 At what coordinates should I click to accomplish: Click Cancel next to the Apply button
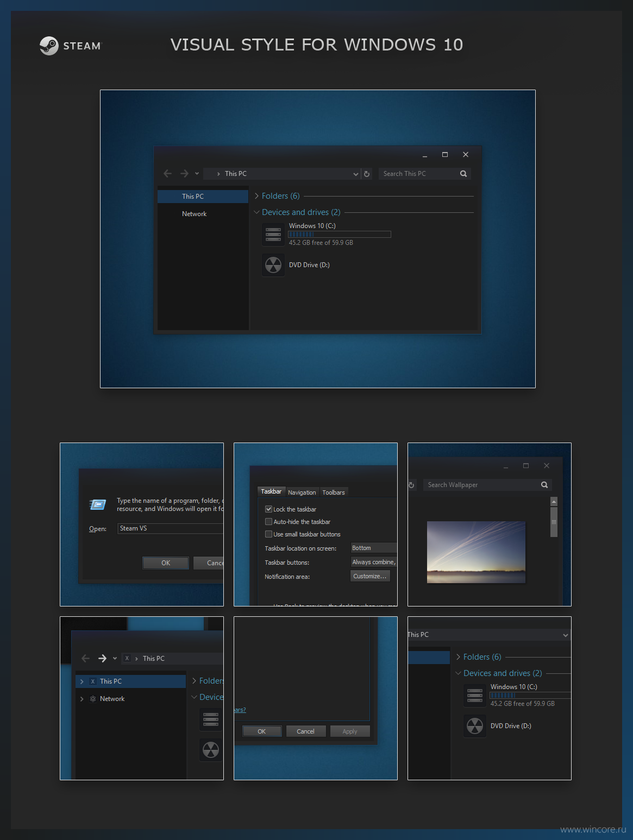click(x=305, y=731)
